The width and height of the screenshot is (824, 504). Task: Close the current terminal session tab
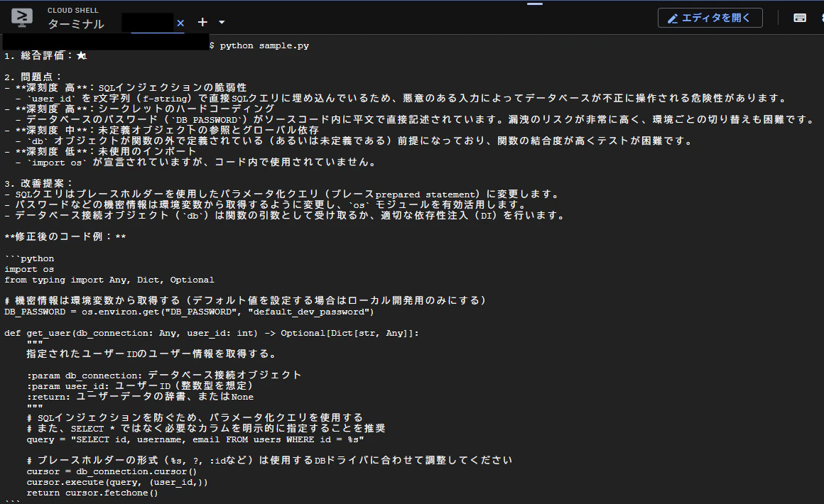[x=180, y=23]
